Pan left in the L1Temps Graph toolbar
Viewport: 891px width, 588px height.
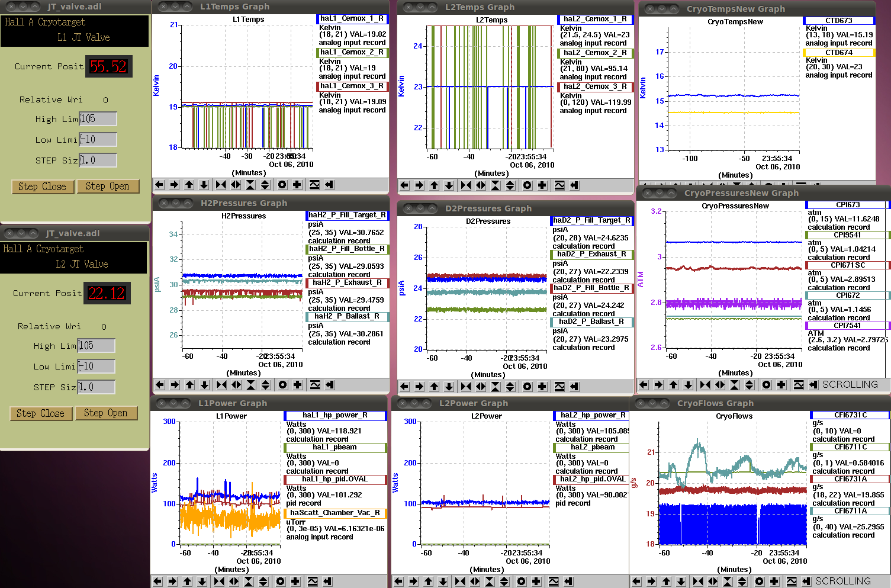pos(159,185)
